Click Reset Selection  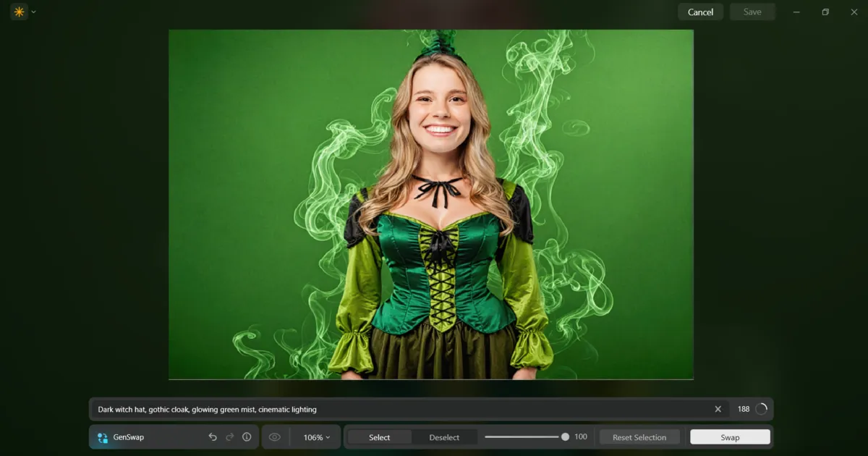click(x=639, y=436)
